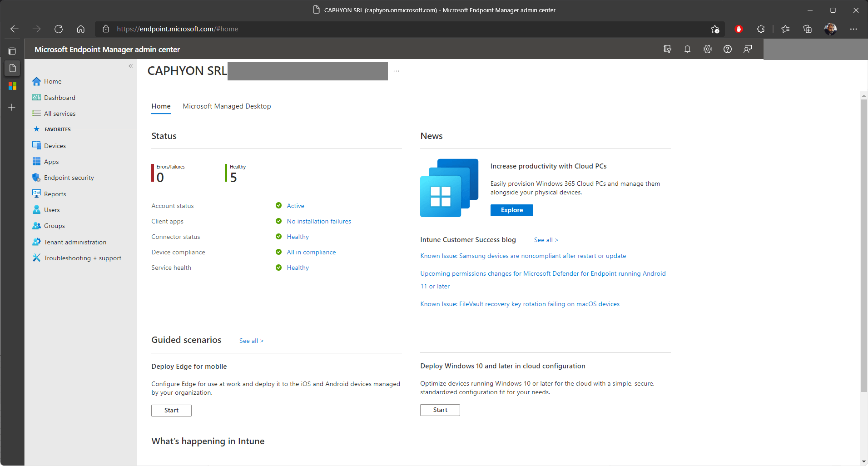
Task: Open browser Collections icon
Action: (x=807, y=29)
